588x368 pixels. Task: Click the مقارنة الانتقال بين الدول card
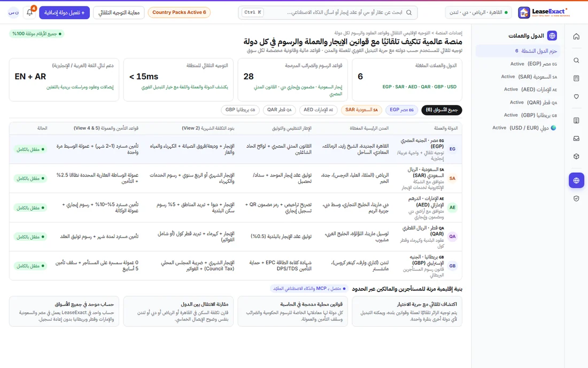point(178,311)
